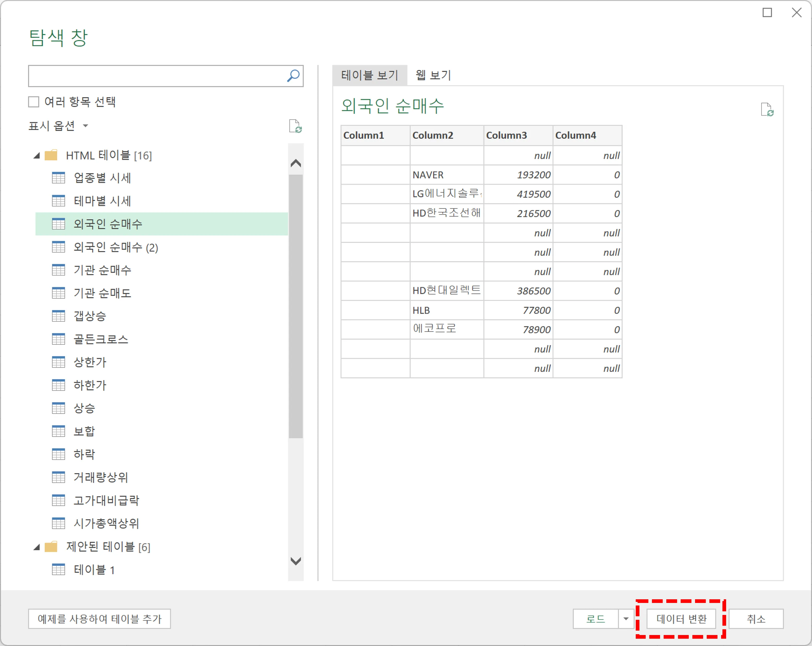This screenshot has height=646, width=812.
Task: Click the table icon for 기관 순매도
Action: 58,293
